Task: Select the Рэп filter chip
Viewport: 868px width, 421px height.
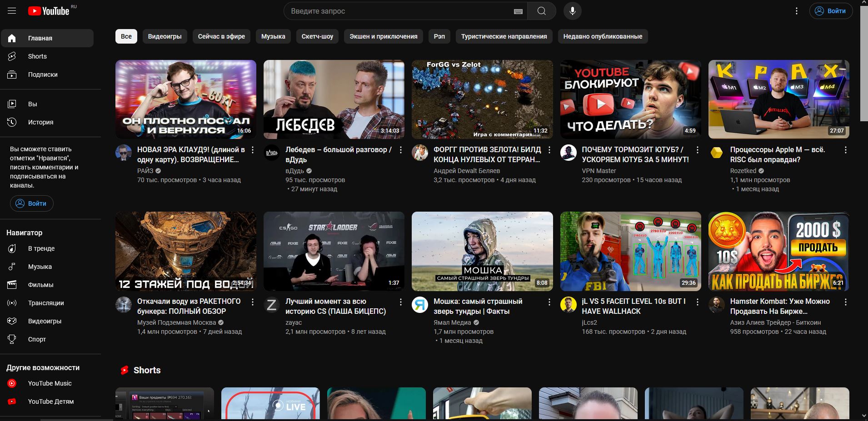Action: point(439,36)
